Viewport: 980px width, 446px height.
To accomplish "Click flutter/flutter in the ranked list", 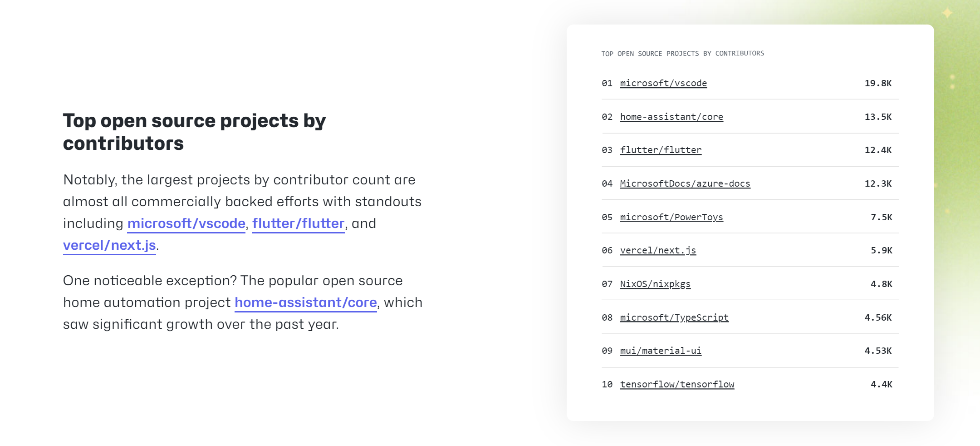I will (661, 150).
